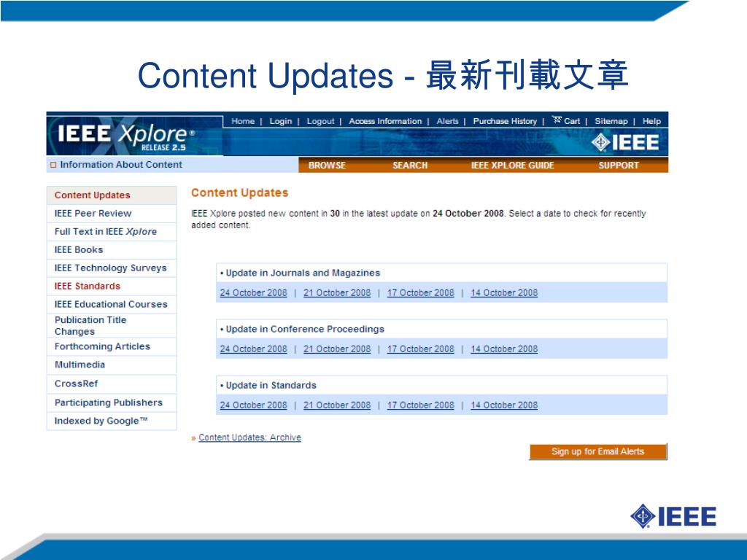Open Indexed by Google in the sidebar
The width and height of the screenshot is (747, 560).
pos(112,421)
